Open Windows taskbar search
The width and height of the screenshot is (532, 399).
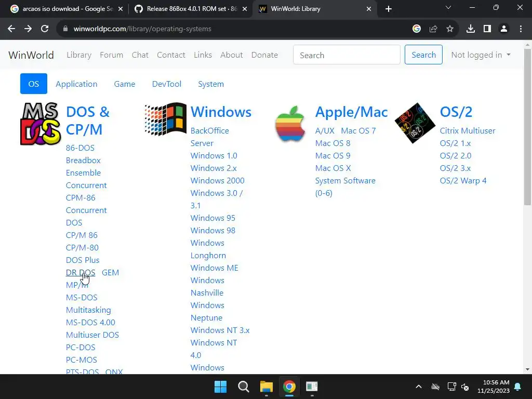(243, 387)
